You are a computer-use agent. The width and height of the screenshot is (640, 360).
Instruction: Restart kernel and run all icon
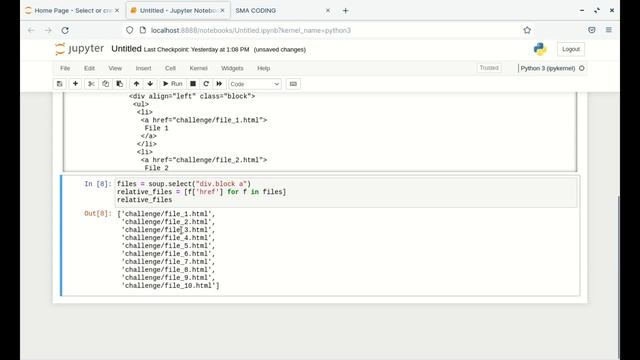coord(219,84)
